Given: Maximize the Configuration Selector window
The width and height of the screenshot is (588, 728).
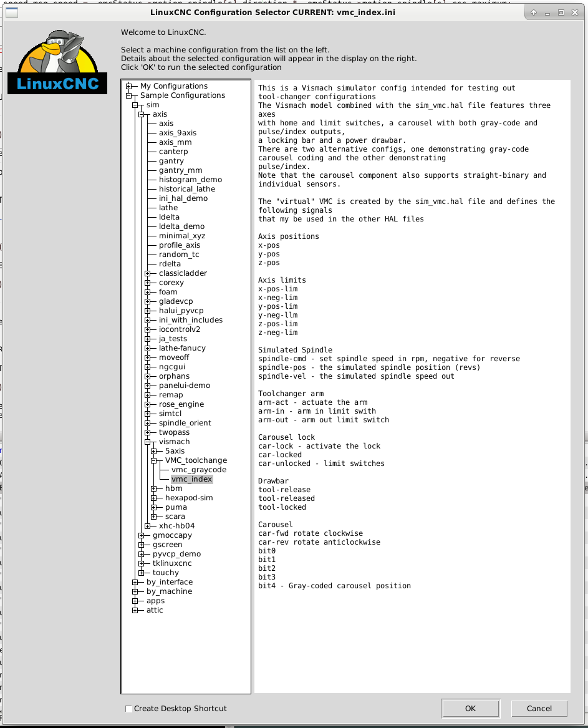Looking at the screenshot, I should (561, 12).
